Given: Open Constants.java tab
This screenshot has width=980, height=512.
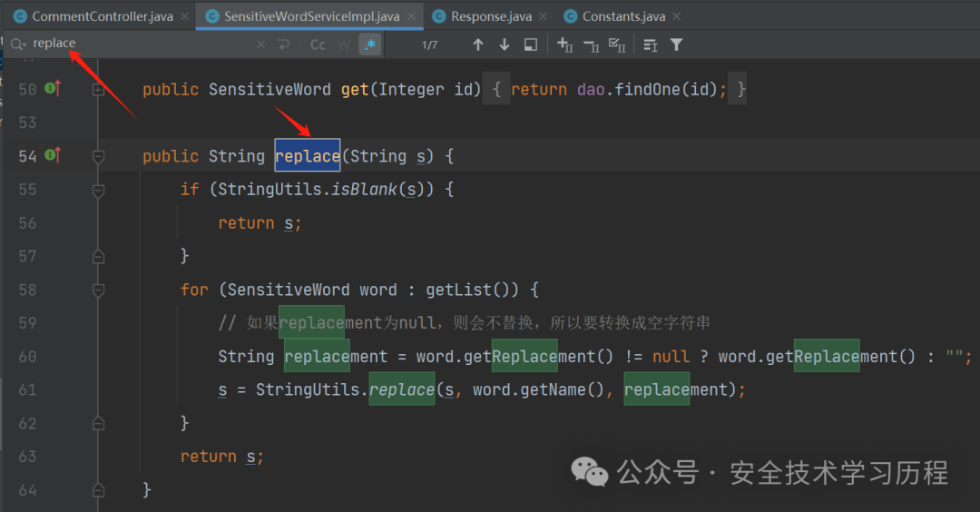Looking at the screenshot, I should click(623, 16).
